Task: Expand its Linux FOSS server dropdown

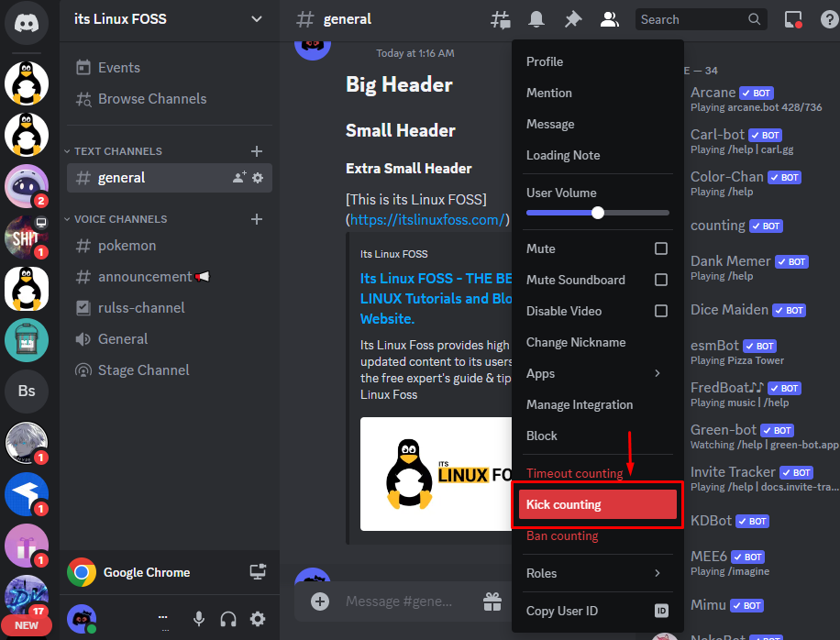Action: (x=257, y=18)
